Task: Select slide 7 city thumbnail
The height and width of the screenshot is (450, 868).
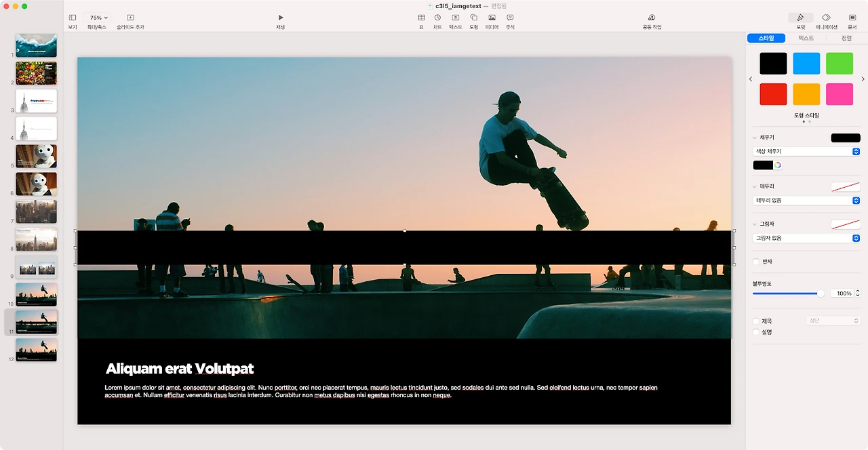Action: pos(36,211)
